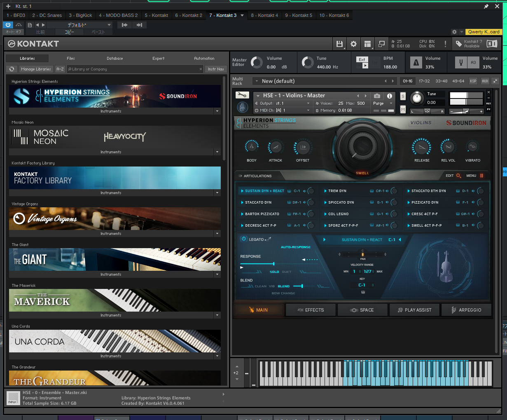Image resolution: width=507 pixels, height=420 pixels.
Task: Expand Hyperion Strings Elements Instruments dropdown
Action: click(217, 111)
